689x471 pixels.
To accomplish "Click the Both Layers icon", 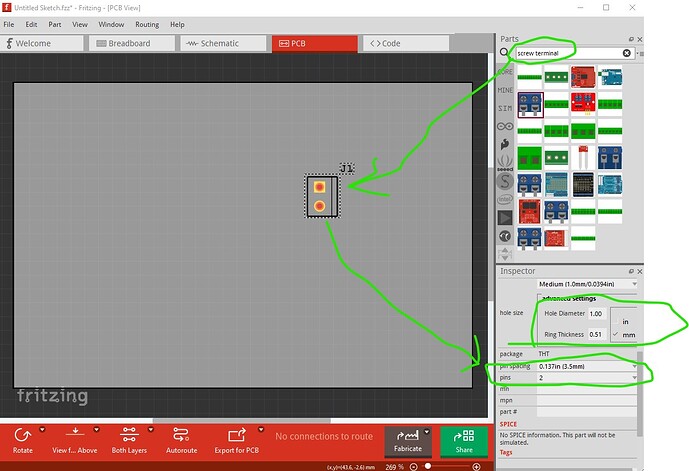I will pyautogui.click(x=129, y=435).
